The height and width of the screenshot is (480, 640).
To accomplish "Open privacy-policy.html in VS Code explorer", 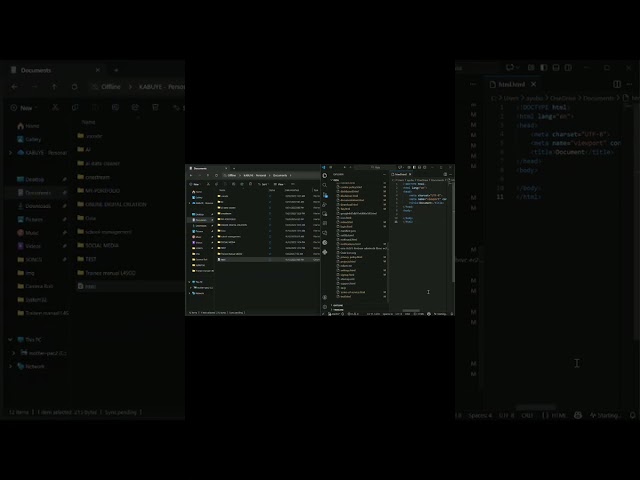I will click(x=351, y=257).
